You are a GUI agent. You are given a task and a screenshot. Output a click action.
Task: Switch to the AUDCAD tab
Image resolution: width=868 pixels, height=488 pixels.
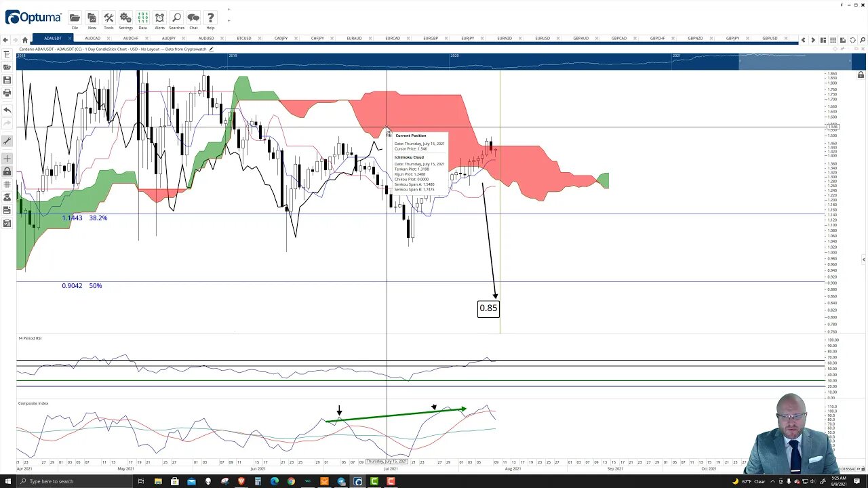coord(92,39)
